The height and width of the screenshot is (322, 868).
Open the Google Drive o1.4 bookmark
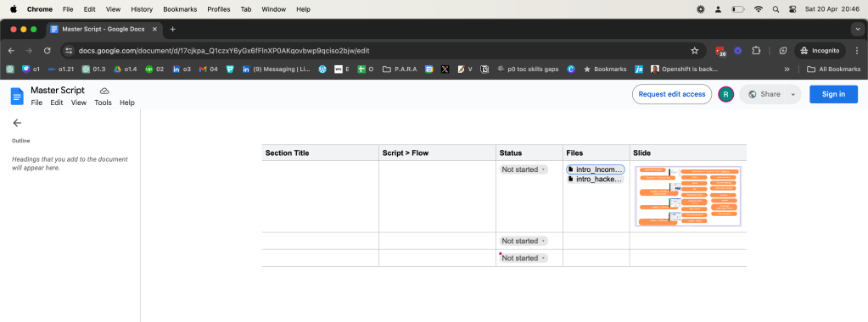pyautogui.click(x=126, y=69)
